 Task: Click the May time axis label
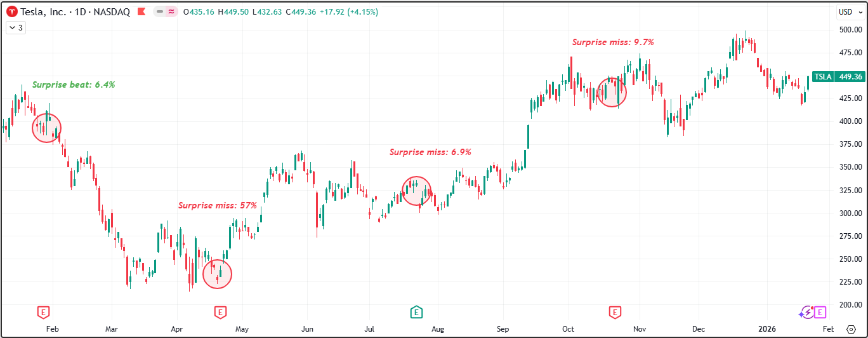[x=242, y=329]
